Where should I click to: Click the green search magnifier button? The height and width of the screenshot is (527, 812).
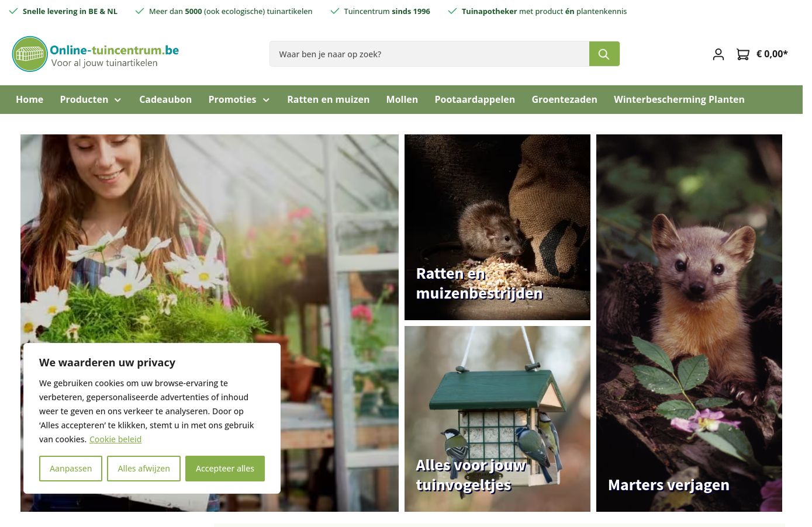coord(604,54)
